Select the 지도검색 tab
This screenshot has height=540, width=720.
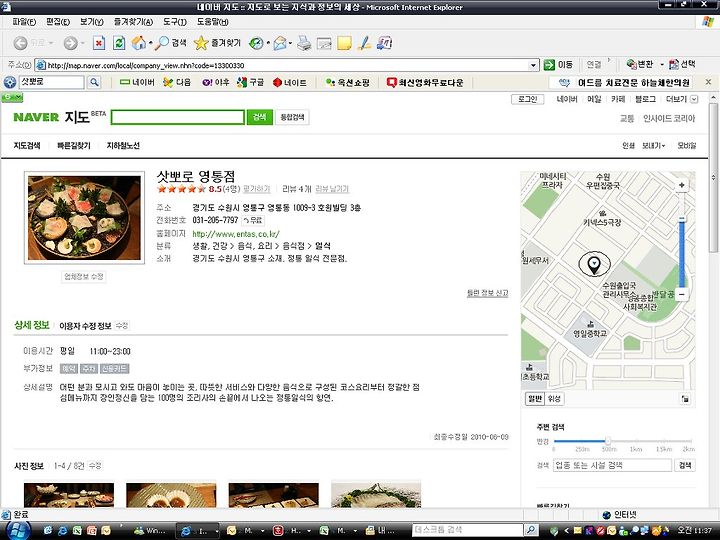tap(27, 146)
